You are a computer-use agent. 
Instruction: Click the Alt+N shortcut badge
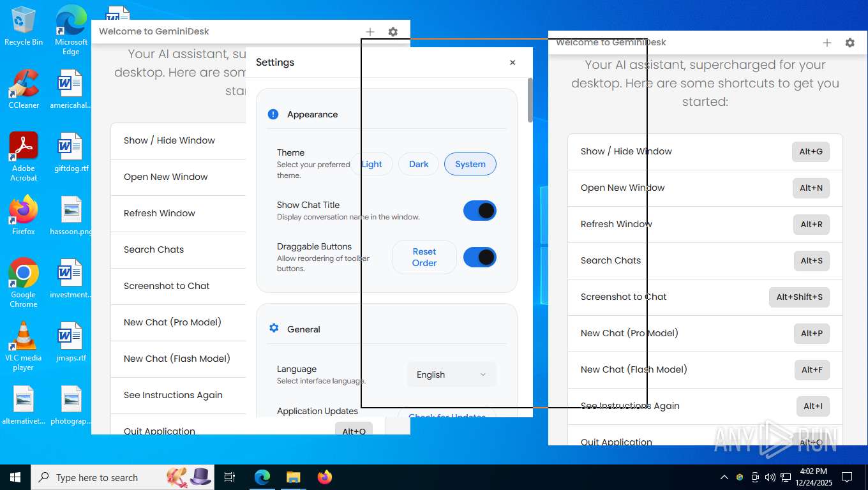pyautogui.click(x=811, y=188)
